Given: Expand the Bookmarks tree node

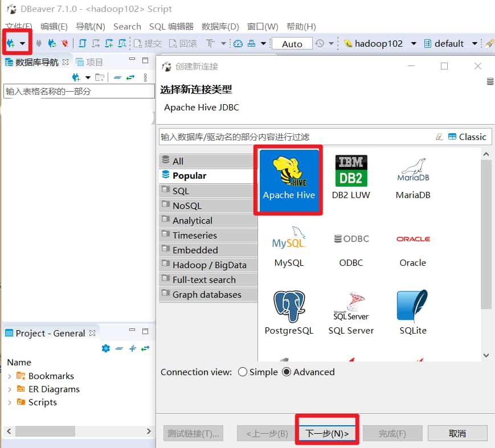Looking at the screenshot, I should point(10,376).
